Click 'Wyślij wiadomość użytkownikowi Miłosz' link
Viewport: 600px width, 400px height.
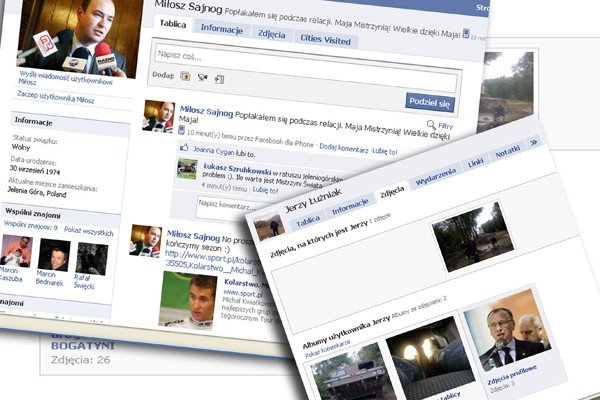(x=65, y=78)
